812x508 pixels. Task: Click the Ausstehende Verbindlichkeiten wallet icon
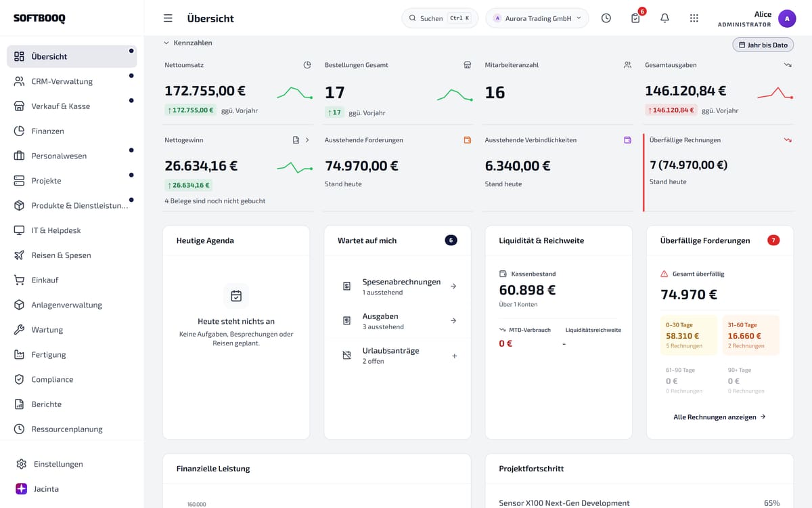coord(627,140)
